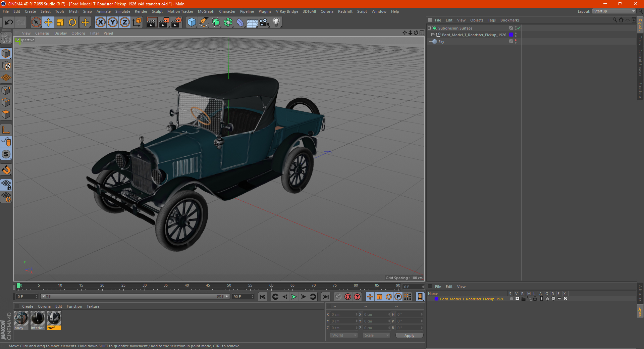The image size is (644, 349).
Task: Open the Layout Startup dropdown
Action: click(614, 11)
